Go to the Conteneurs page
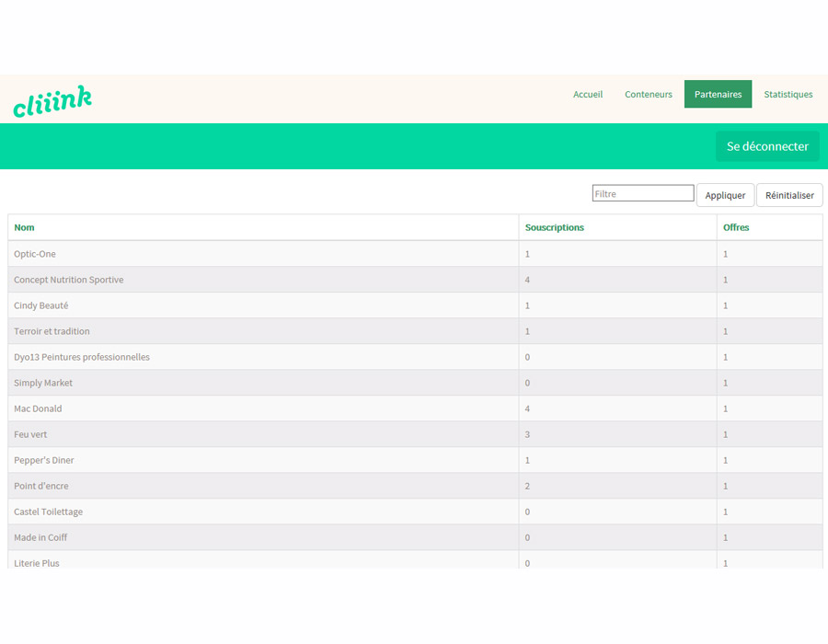 (649, 95)
